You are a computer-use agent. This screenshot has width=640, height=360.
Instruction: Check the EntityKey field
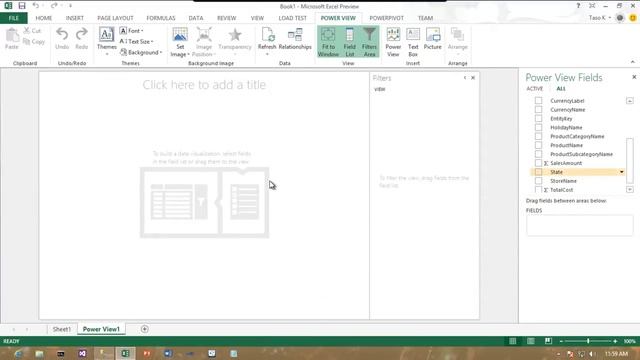(538, 118)
